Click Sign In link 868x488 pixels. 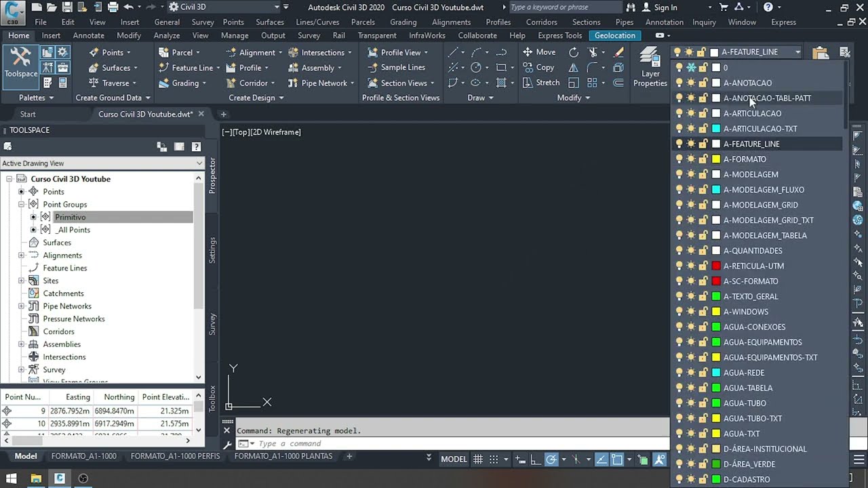click(x=665, y=7)
